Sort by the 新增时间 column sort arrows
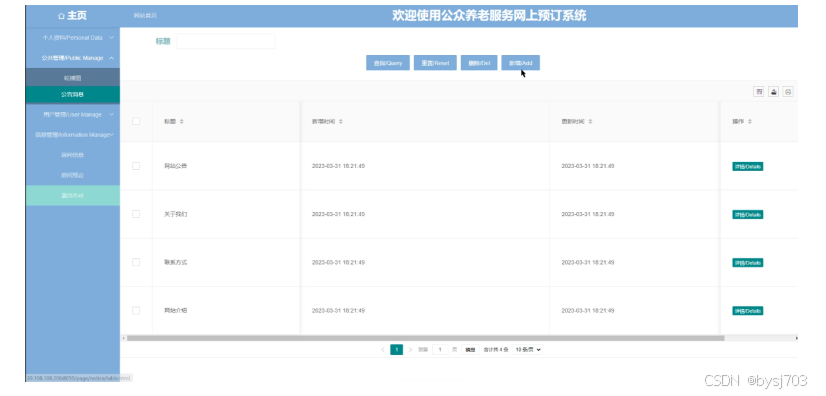826x396 pixels. click(341, 122)
